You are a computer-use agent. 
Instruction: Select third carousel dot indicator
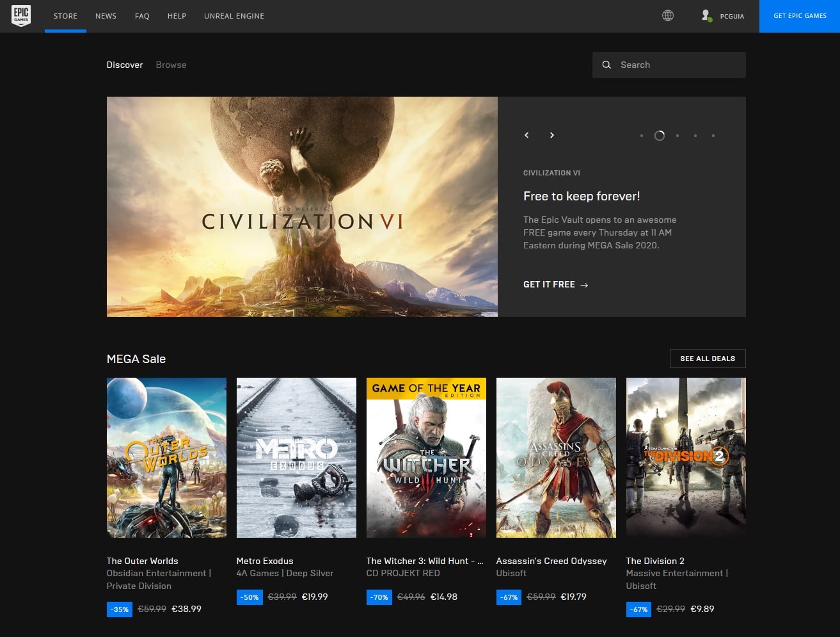678,136
